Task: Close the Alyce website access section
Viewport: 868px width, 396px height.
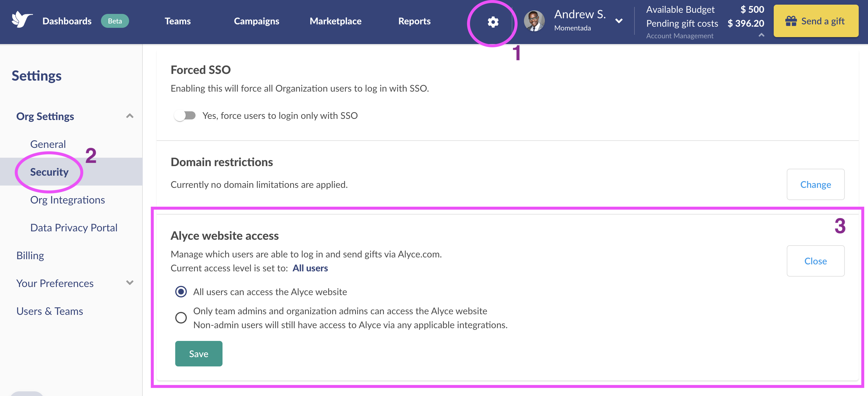Action: pos(815,261)
